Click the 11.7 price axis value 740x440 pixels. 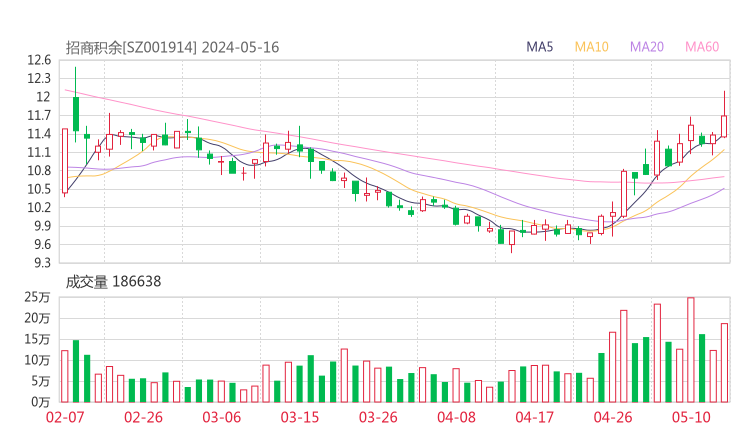pos(39,115)
